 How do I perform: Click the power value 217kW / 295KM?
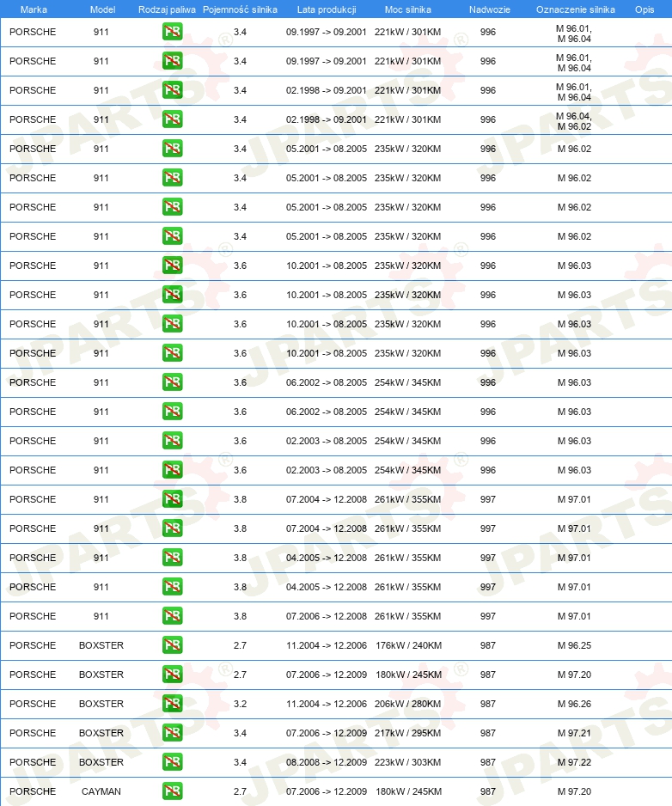(x=407, y=733)
